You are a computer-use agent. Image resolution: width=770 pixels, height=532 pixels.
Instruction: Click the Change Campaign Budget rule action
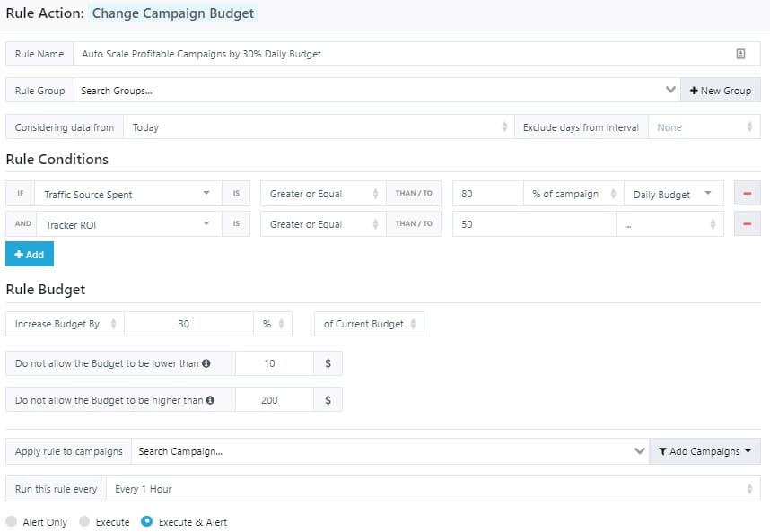coord(173,13)
